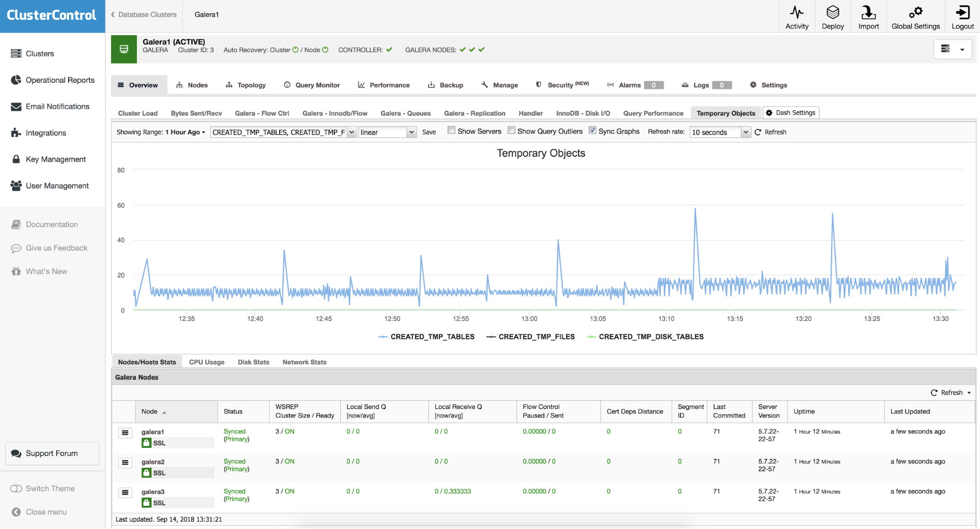Open the Logs tab
Viewport: 980px width, 529px height.
[x=706, y=85]
